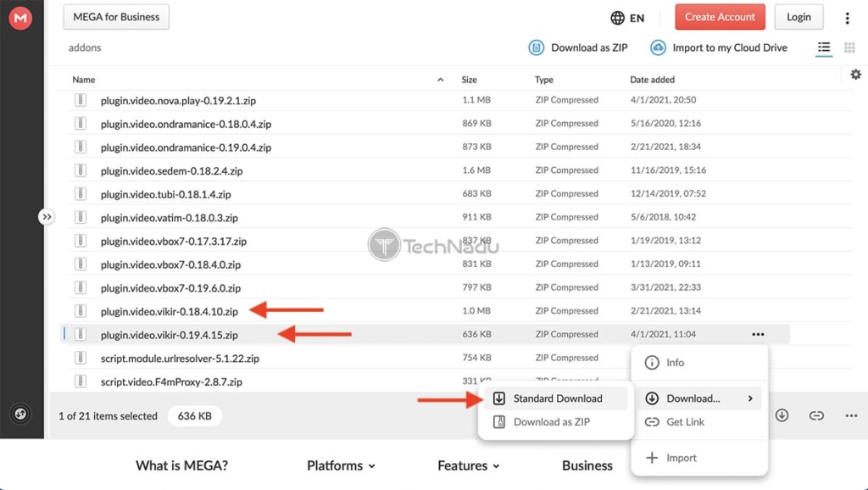Expand the Platforms dropdown
The width and height of the screenshot is (868, 490).
click(x=341, y=465)
